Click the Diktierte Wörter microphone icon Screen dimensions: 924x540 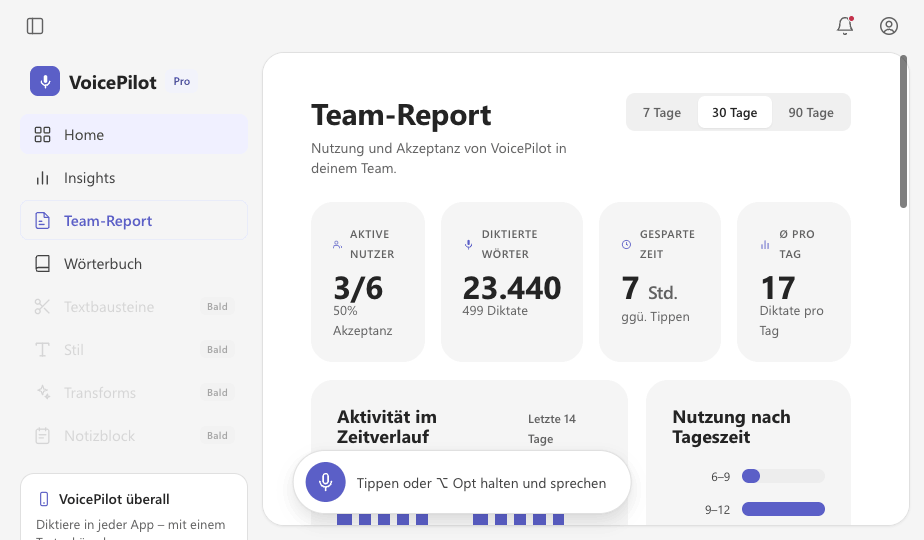(468, 244)
